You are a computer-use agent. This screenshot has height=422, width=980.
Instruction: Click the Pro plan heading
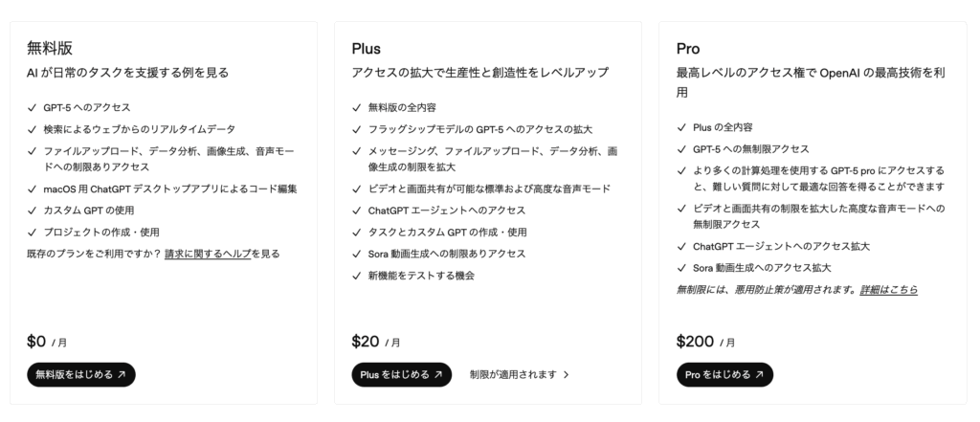(688, 48)
